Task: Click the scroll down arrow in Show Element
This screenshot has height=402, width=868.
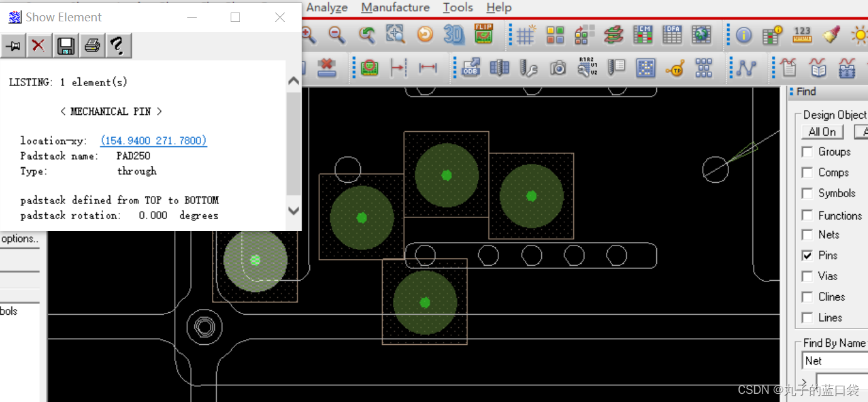Action: [294, 211]
